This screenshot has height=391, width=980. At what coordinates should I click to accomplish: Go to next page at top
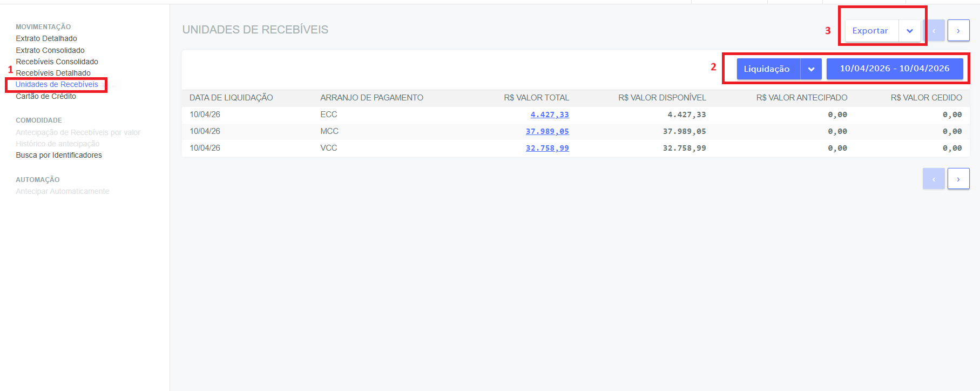tap(958, 31)
